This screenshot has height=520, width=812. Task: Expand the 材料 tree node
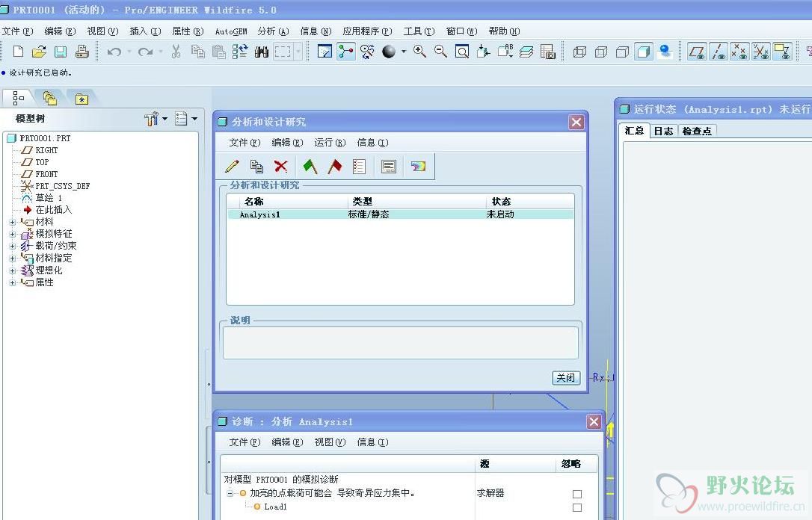(x=12, y=223)
